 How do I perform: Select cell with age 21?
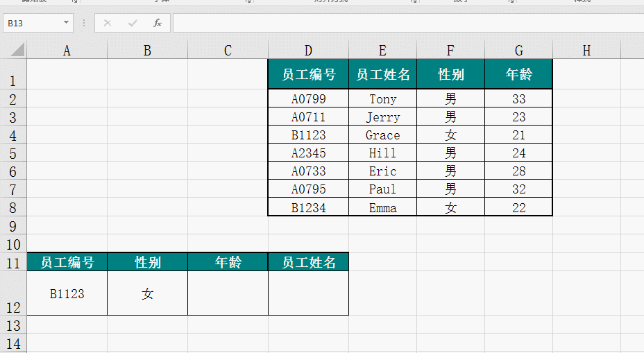pos(518,135)
